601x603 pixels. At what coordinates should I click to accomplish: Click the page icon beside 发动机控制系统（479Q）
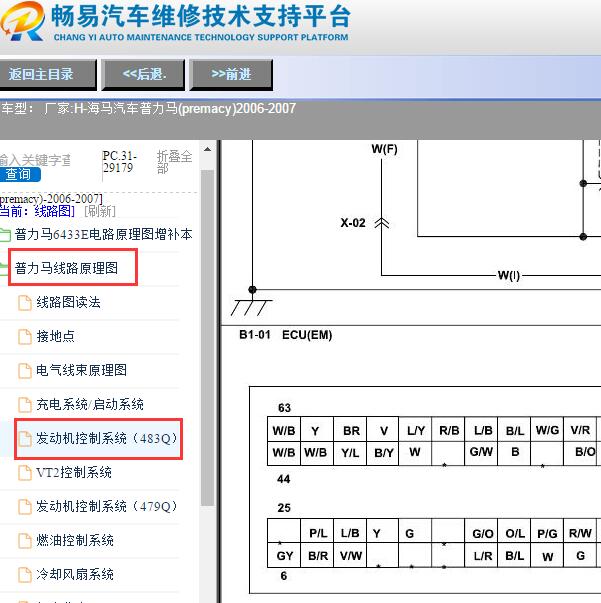click(25, 507)
